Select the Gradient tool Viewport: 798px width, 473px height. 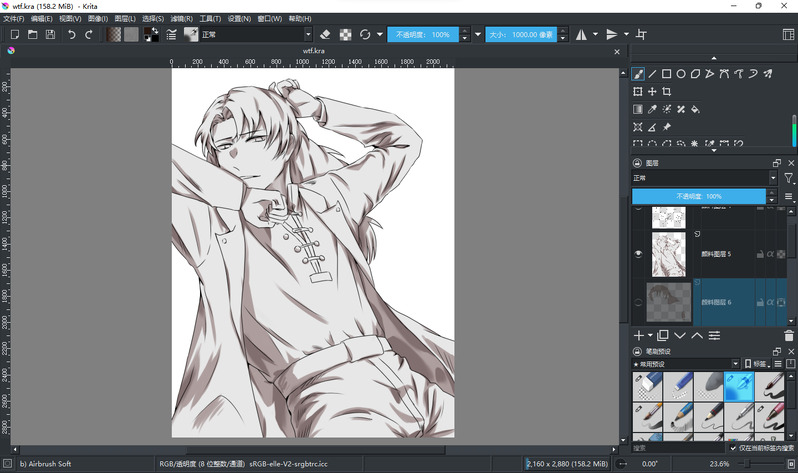tap(638, 109)
